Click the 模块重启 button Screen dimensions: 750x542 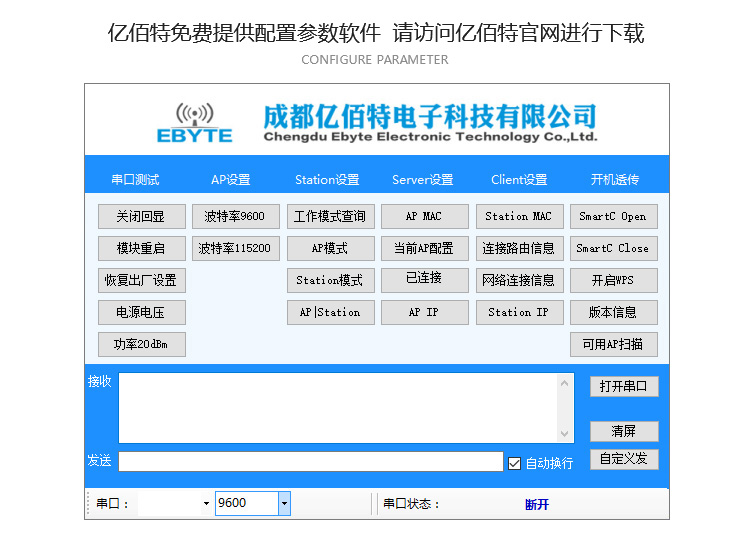pos(142,248)
